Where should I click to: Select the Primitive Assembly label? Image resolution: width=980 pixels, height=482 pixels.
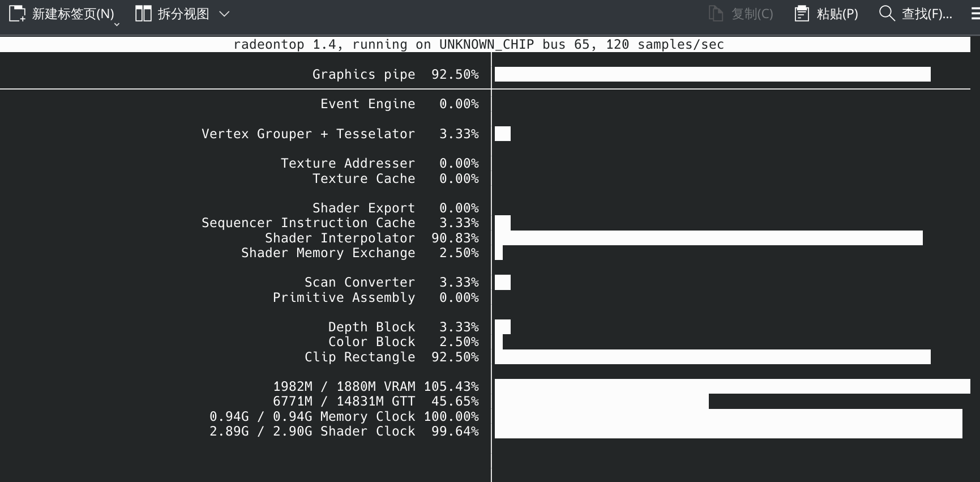tap(344, 297)
